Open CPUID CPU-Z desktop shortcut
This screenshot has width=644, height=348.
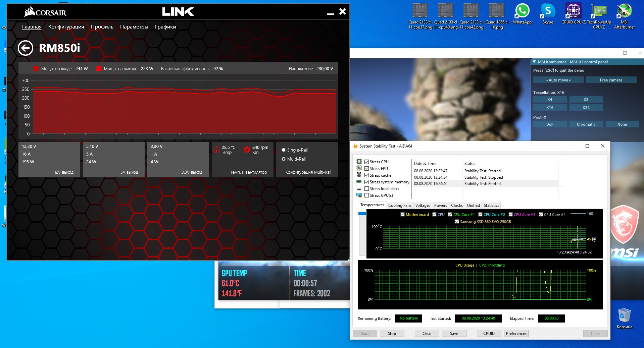[573, 14]
